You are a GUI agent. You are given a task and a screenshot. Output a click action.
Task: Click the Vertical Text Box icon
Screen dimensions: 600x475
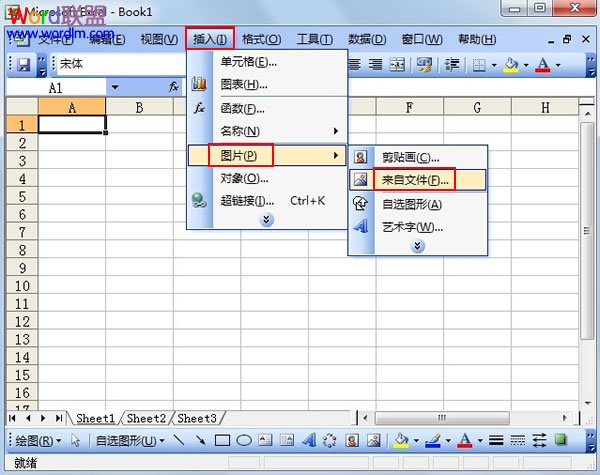click(287, 440)
